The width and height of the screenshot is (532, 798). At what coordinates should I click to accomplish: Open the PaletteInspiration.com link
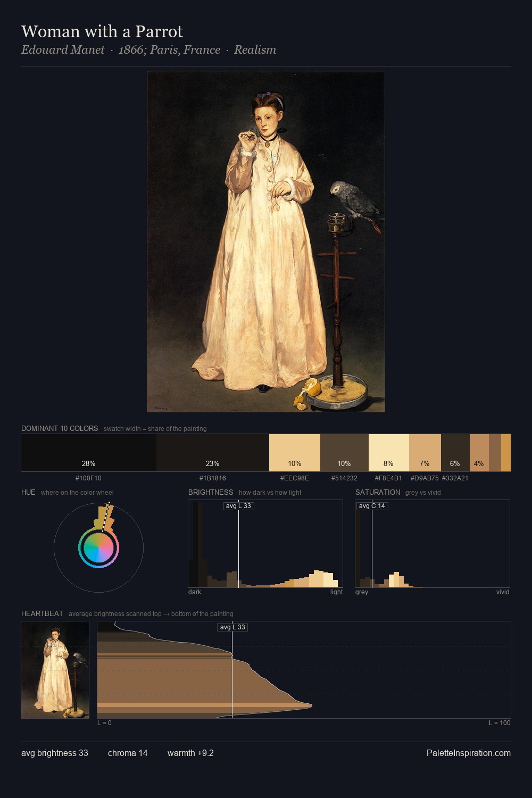click(x=469, y=753)
